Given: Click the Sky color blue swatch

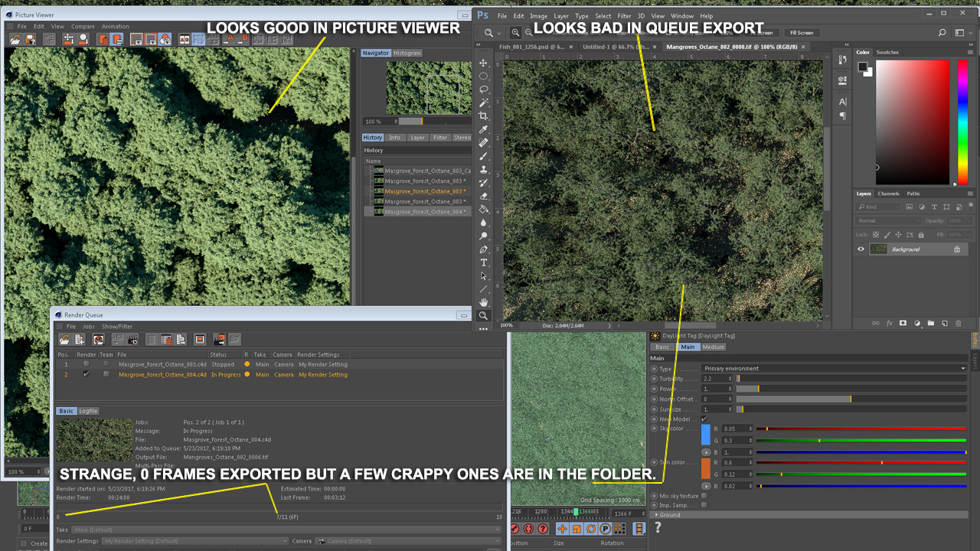Looking at the screenshot, I should pyautogui.click(x=706, y=435).
